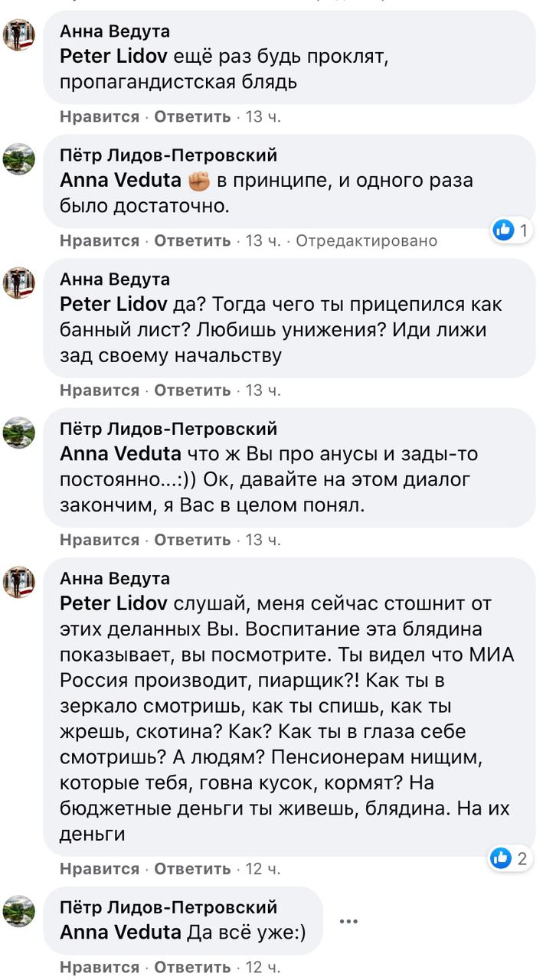Viewport: 556px width, 980px height.
Task: Reply to the comment mentioning 'банный лист'
Action: 192,390
